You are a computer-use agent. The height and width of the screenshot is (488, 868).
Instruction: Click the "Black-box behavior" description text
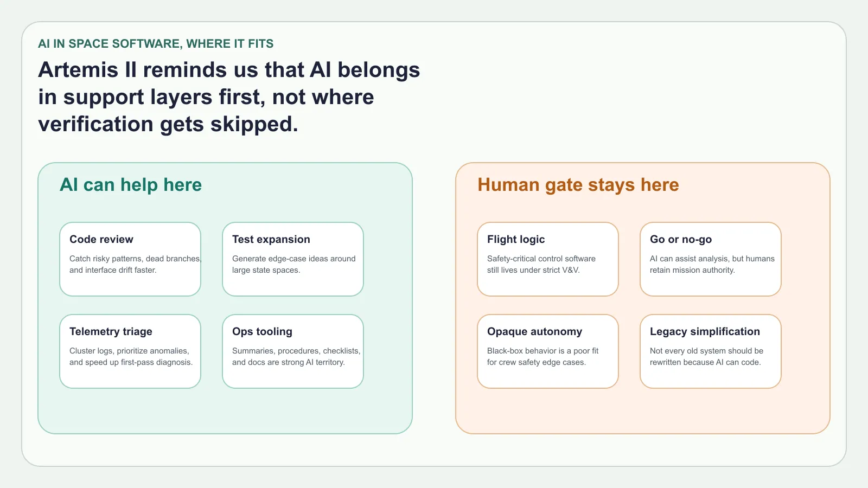coord(542,357)
